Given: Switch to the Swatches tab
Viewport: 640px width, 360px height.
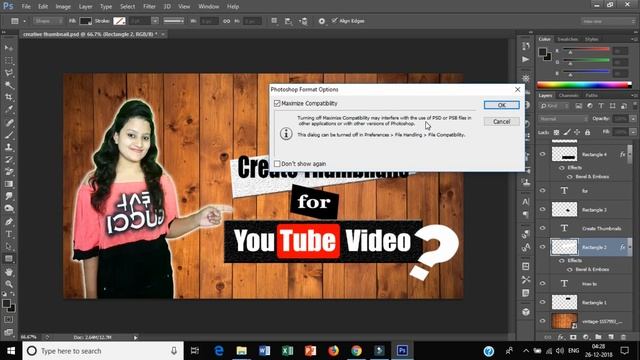Looking at the screenshot, I should coord(567,39).
